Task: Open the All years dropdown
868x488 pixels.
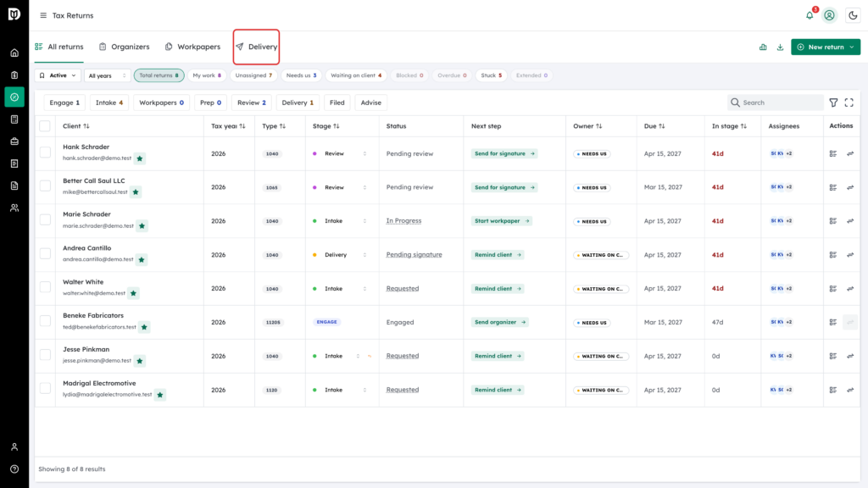Action: (x=108, y=75)
